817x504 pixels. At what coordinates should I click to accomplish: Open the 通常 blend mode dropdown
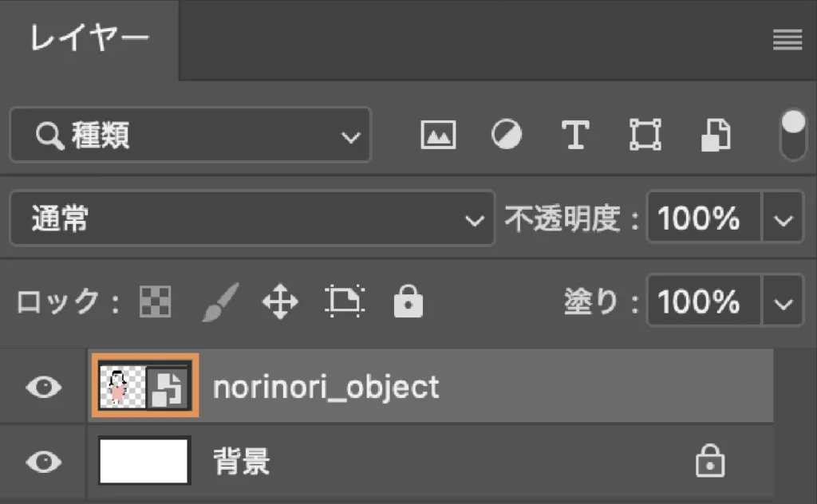pos(251,218)
